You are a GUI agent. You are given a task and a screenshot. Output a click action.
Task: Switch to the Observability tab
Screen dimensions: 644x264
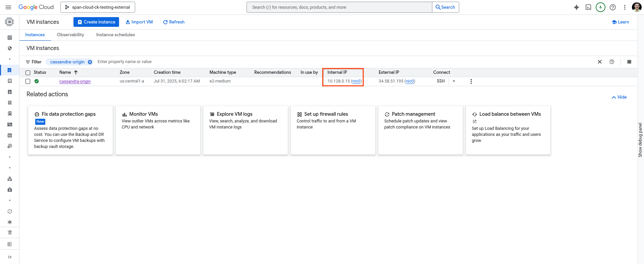pos(70,35)
